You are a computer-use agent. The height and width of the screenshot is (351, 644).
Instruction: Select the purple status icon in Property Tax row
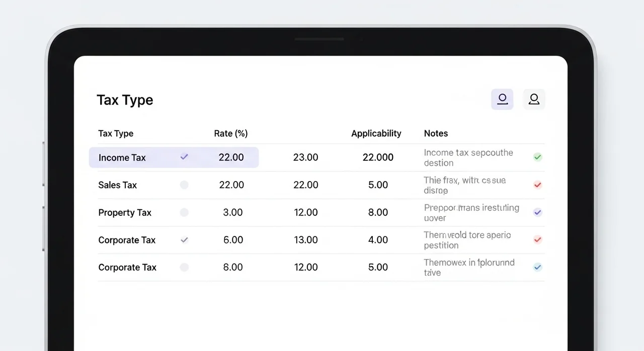(x=537, y=212)
